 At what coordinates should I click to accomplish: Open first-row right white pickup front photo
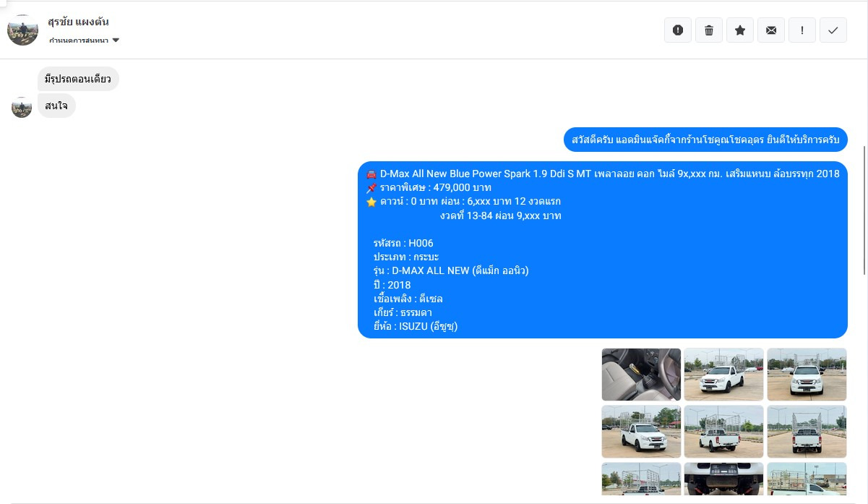[x=807, y=375]
